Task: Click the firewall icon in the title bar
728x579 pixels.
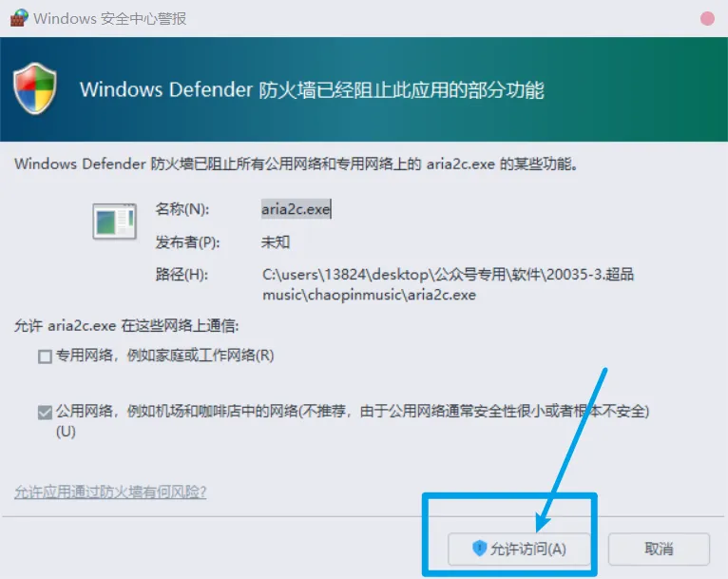Action: [x=19, y=18]
